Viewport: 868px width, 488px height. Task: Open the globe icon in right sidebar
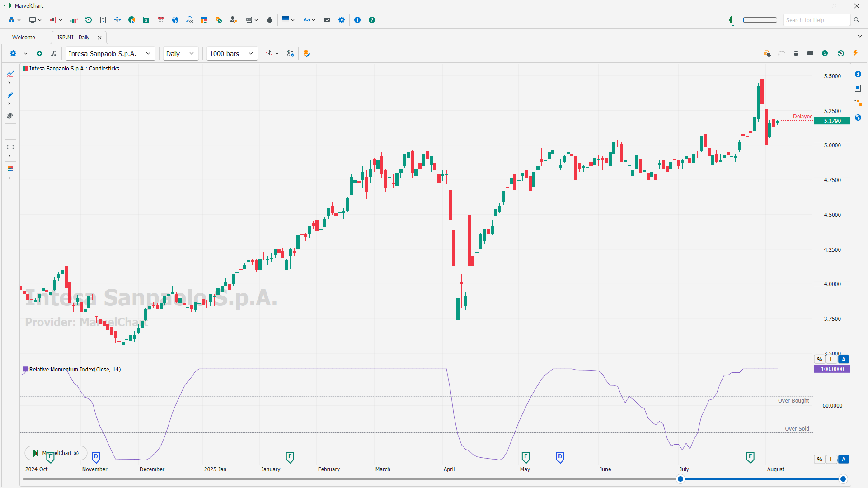click(x=858, y=117)
